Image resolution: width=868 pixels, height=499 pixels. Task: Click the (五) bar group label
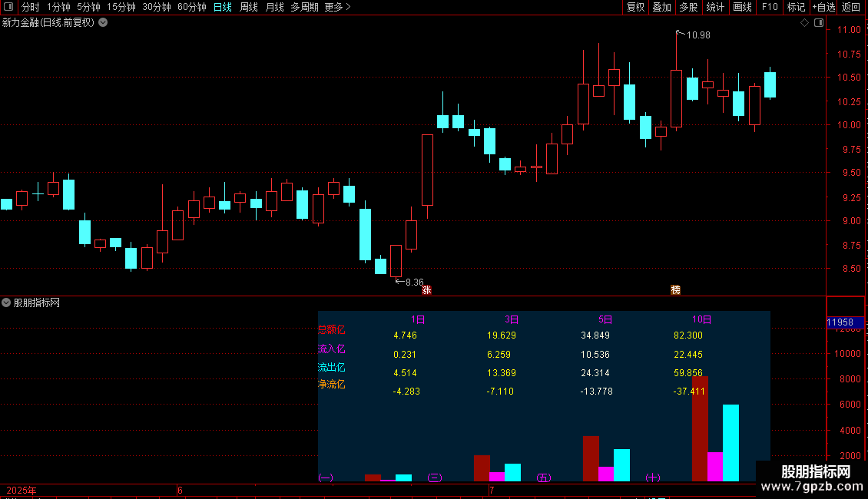coord(544,478)
